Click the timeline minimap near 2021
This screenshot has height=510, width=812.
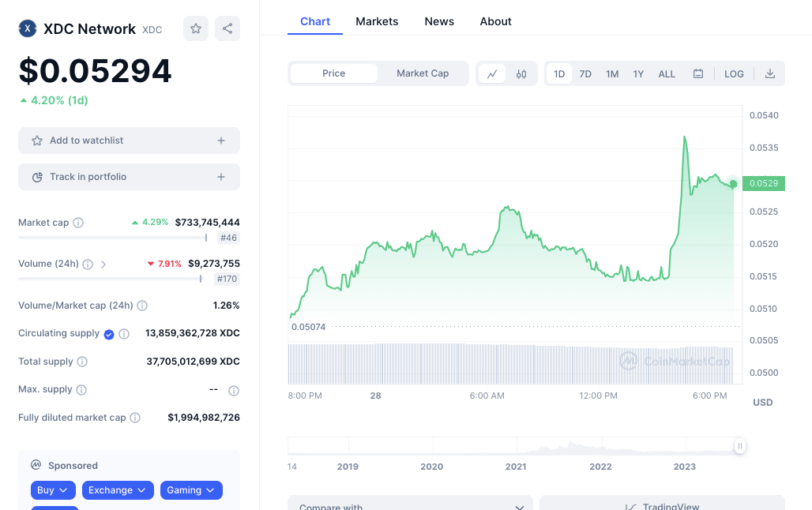point(516,446)
